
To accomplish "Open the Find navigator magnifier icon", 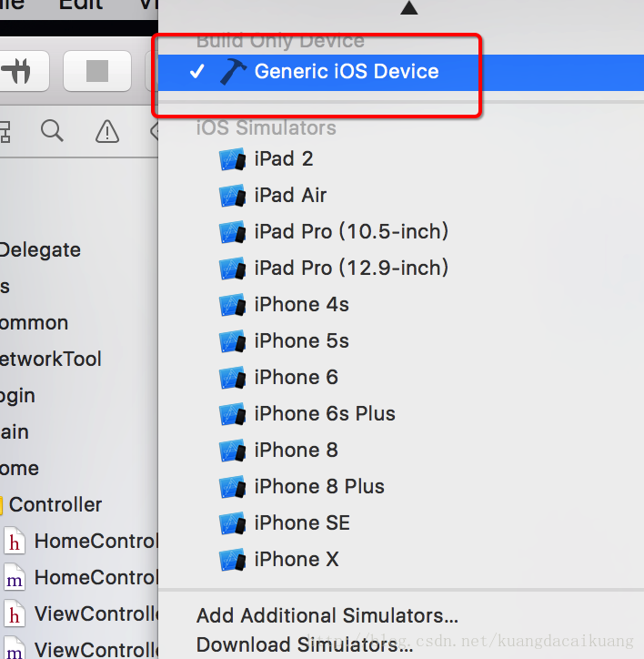I will pos(52,131).
